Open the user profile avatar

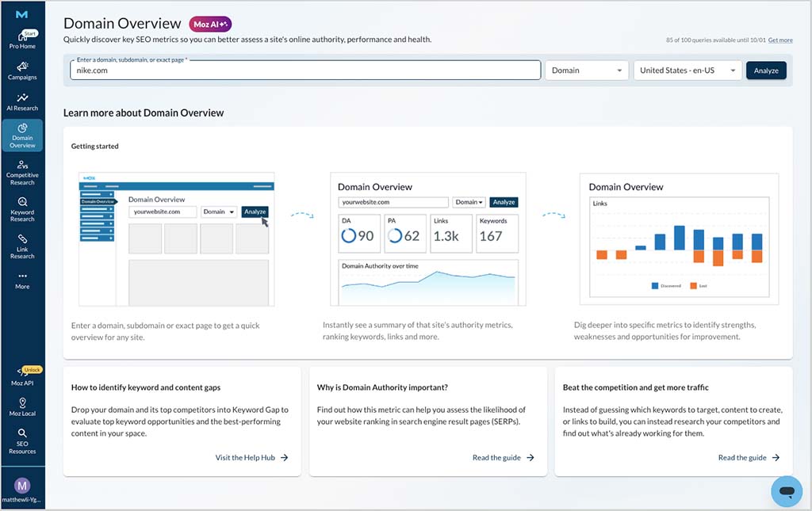click(21, 486)
